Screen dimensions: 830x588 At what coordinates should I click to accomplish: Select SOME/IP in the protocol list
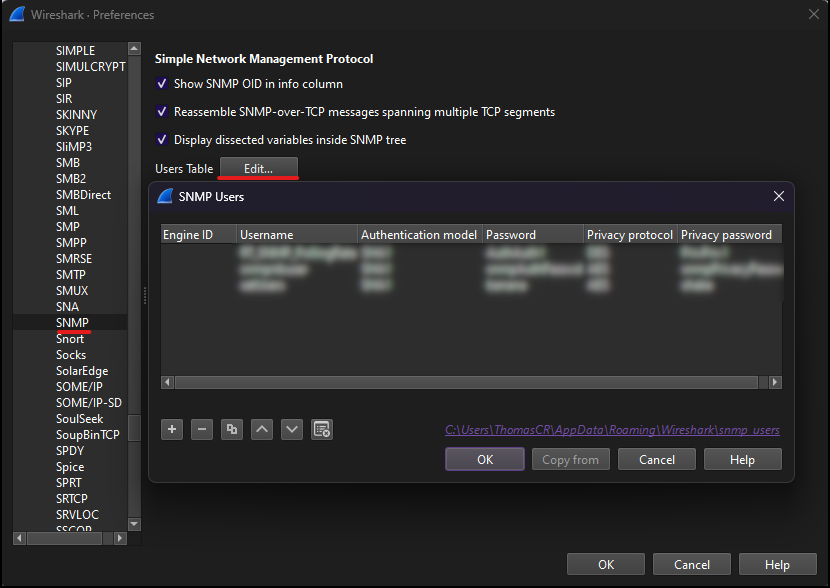79,386
